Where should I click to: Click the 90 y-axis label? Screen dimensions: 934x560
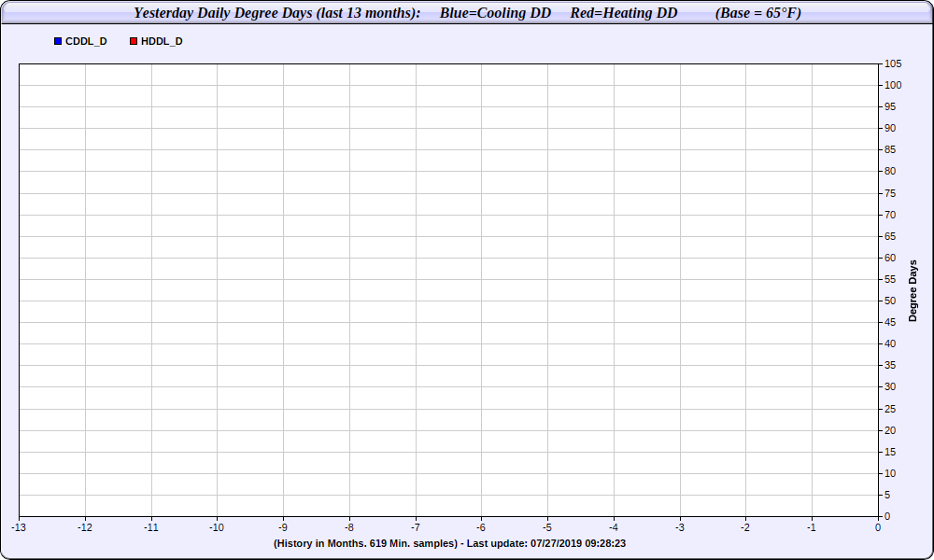point(890,128)
